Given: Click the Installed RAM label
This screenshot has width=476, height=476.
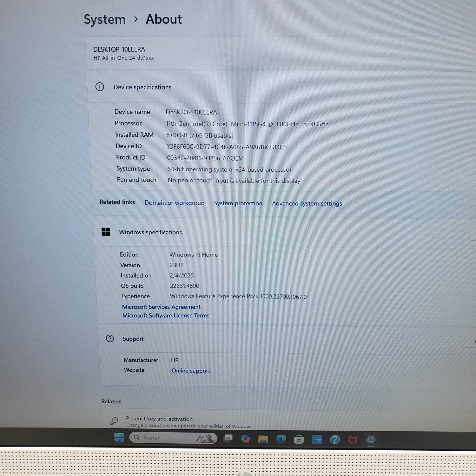Looking at the screenshot, I should (134, 135).
